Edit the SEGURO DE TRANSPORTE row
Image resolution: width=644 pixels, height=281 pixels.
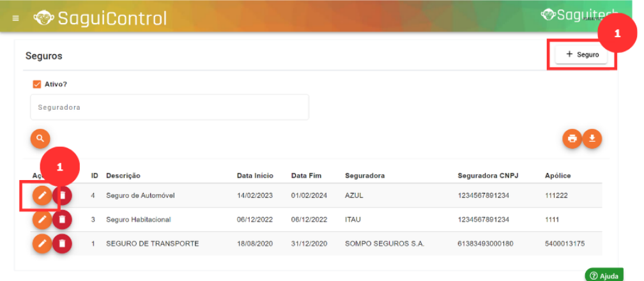pos(42,243)
